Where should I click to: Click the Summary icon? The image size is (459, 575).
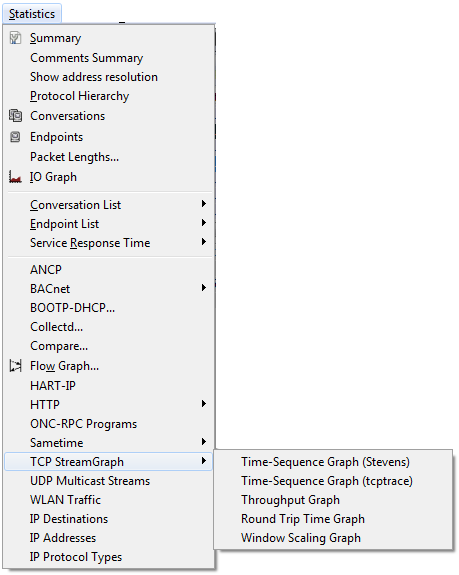point(15,38)
